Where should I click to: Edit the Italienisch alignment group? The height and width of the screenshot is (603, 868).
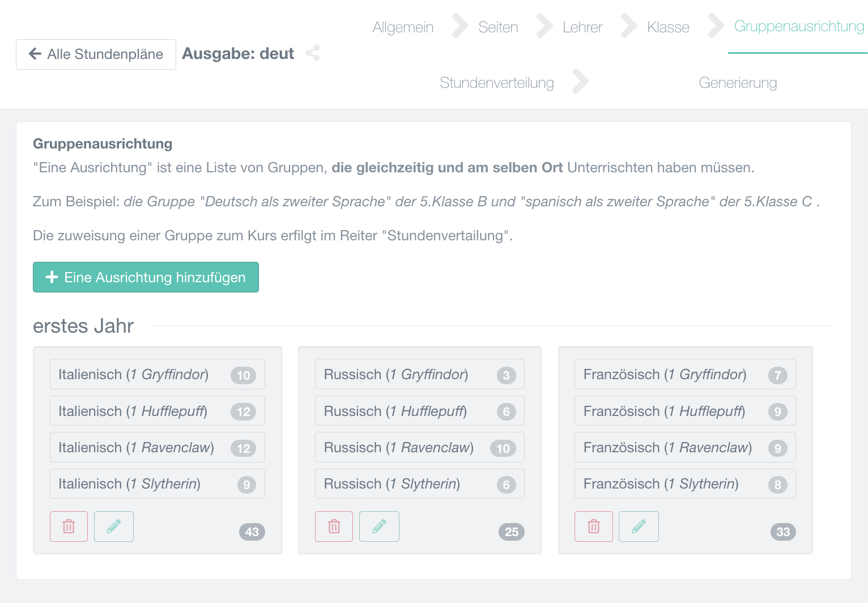tap(114, 526)
